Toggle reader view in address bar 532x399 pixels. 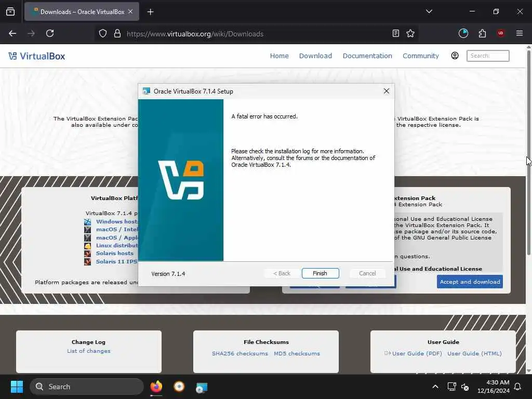pyautogui.click(x=395, y=33)
